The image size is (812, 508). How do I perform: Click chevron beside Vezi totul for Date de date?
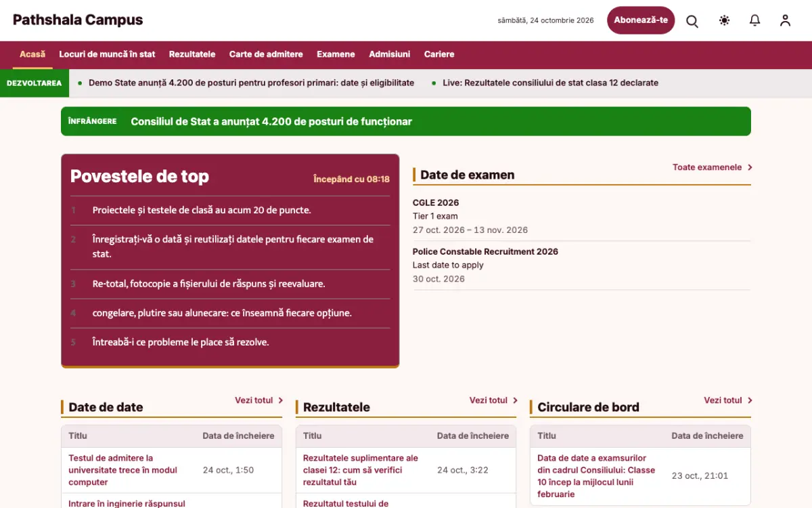pos(280,400)
